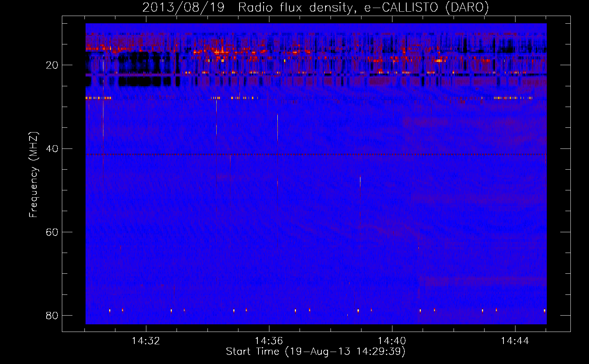Viewport: 589px width, 364px height.
Task: Click the '14:32' time tick label
Action: pos(146,341)
